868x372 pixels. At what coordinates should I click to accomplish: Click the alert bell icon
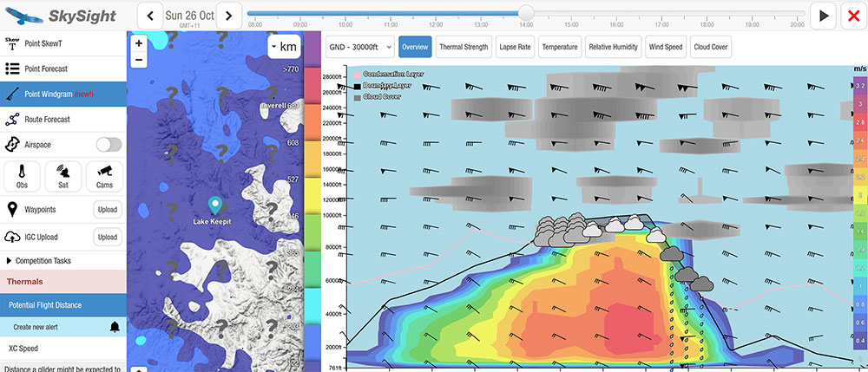[115, 327]
